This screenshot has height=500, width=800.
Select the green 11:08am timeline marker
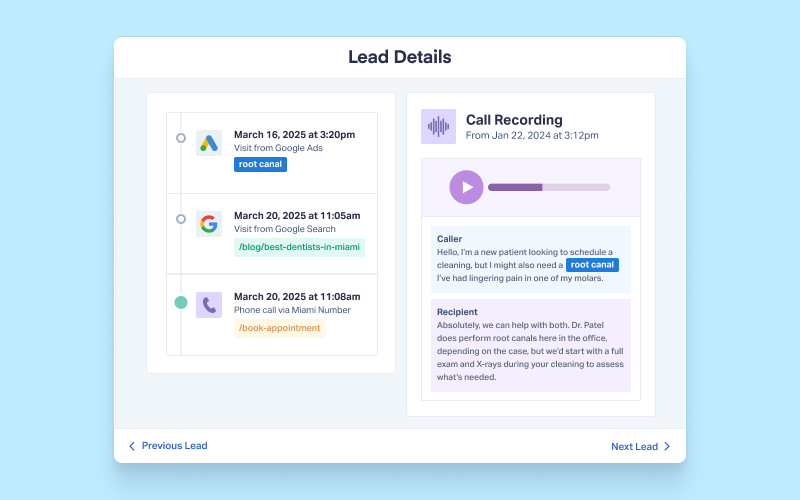click(x=181, y=303)
